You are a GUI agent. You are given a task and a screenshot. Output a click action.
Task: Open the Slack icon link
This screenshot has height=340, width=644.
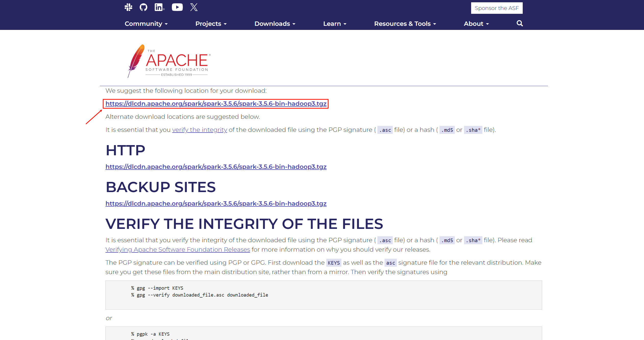click(128, 7)
